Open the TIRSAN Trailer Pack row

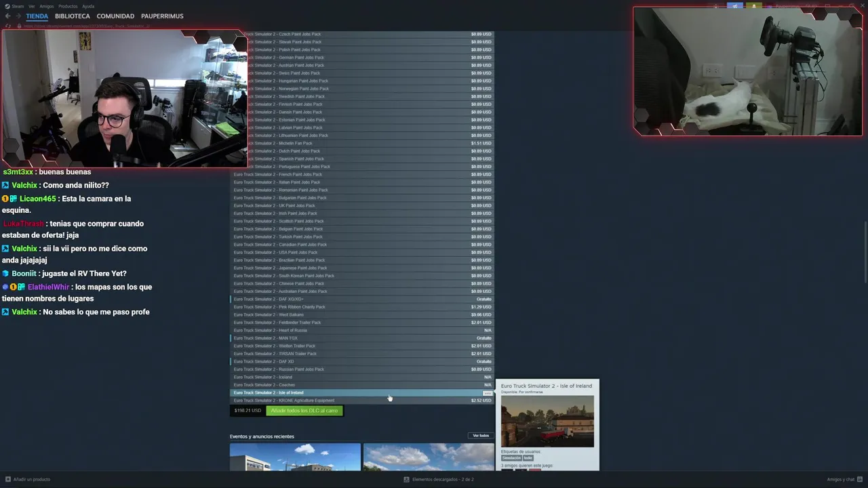point(362,354)
